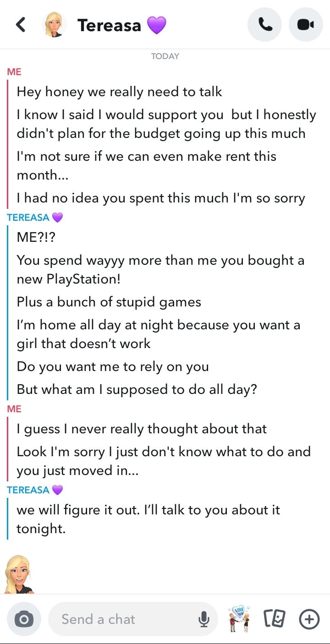Tap "But what am I supposed to do all day?"

[x=137, y=389]
